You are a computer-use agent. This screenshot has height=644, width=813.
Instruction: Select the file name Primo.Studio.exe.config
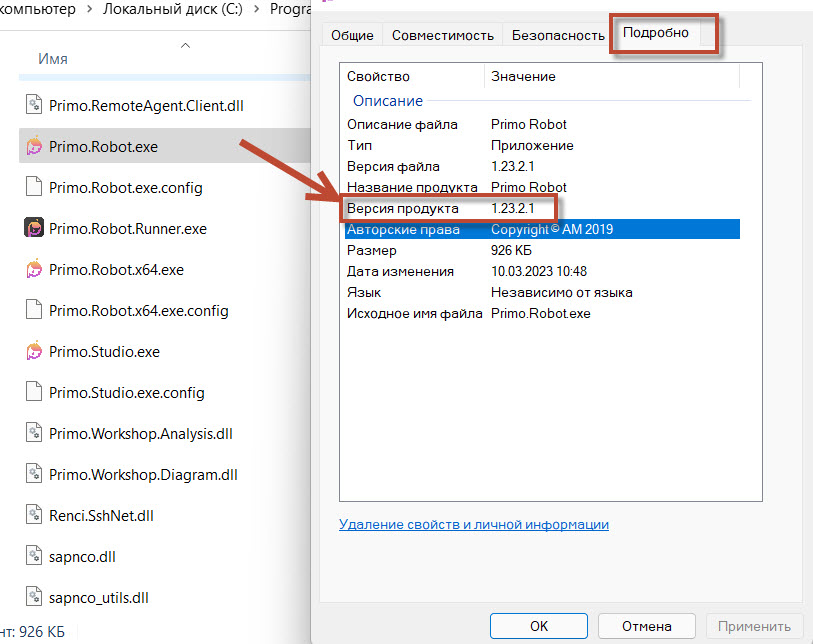point(127,392)
